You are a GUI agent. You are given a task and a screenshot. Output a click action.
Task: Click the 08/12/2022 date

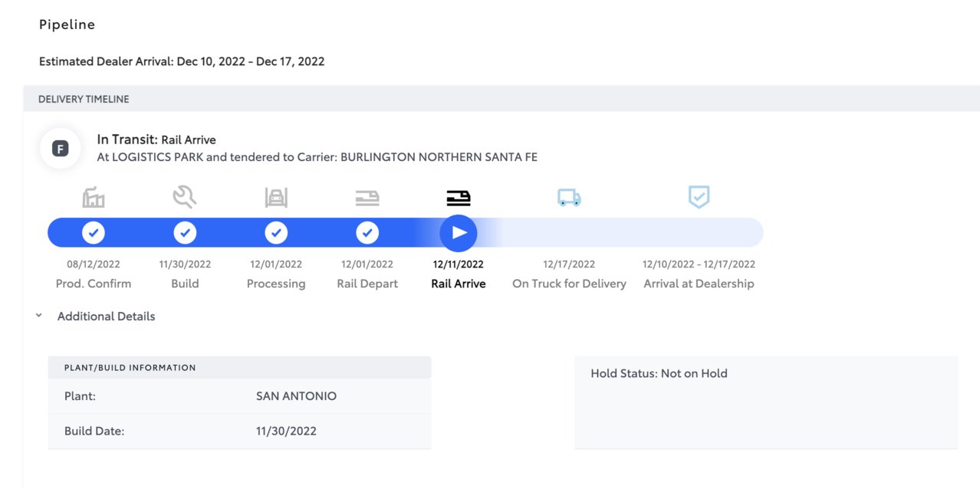coord(94,264)
